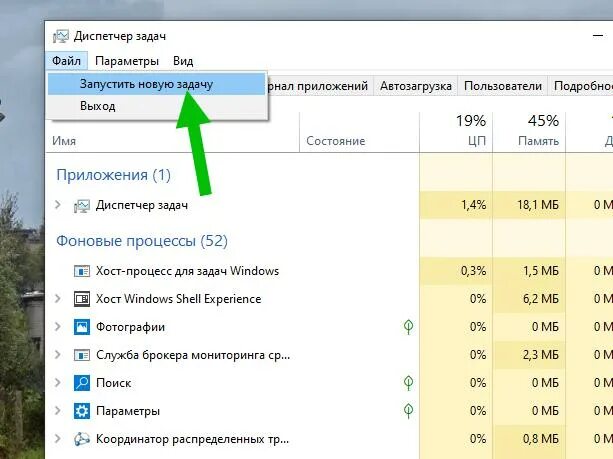Minimize the Диспетчер задач window
The width and height of the screenshot is (613, 459).
pyautogui.click(x=598, y=36)
